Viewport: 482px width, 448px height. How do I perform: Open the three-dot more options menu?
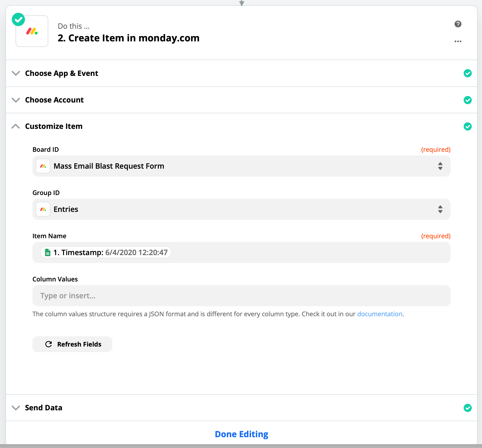coord(458,41)
